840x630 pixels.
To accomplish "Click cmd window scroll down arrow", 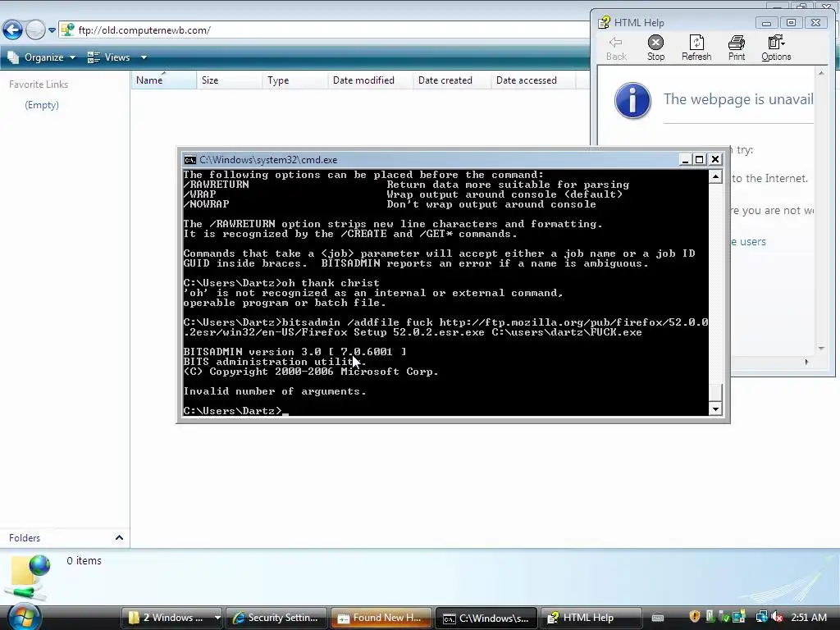I will pos(715,409).
